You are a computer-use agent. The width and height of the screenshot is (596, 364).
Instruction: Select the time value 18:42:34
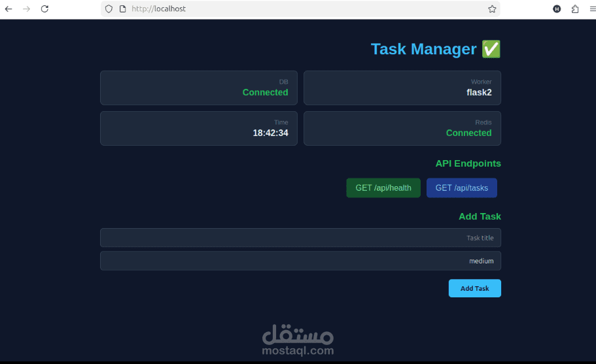270,133
